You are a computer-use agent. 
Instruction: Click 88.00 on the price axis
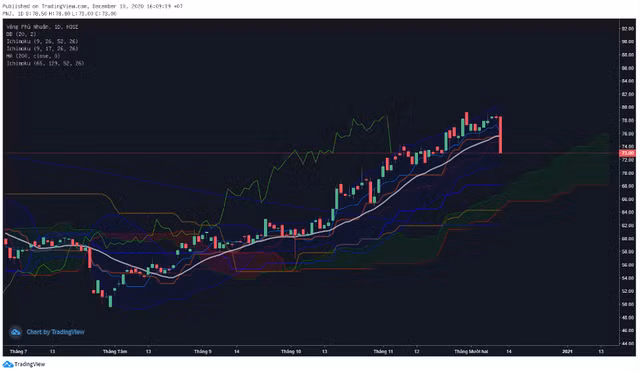627,55
